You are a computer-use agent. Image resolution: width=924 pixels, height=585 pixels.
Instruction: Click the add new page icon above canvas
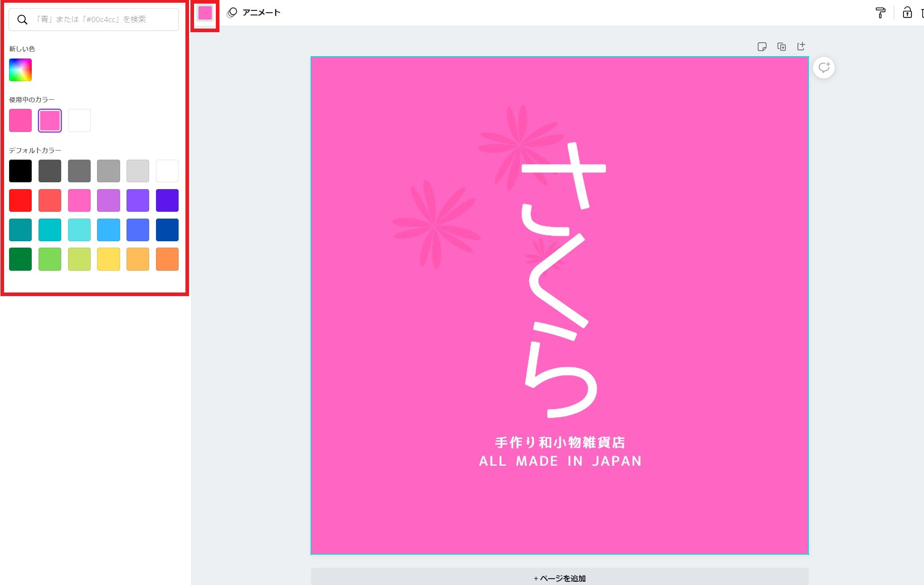[801, 47]
